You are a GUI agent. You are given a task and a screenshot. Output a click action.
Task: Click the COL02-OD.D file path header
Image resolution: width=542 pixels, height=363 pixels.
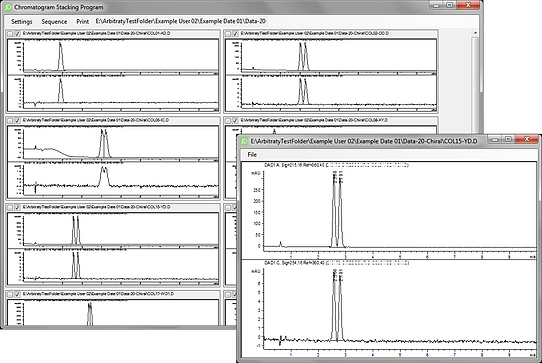[315, 34]
